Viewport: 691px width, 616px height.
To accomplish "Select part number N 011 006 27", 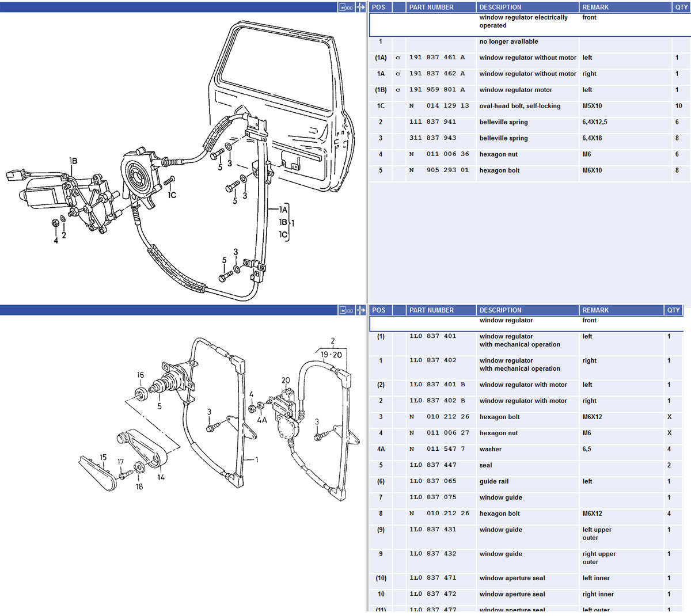I will [439, 433].
